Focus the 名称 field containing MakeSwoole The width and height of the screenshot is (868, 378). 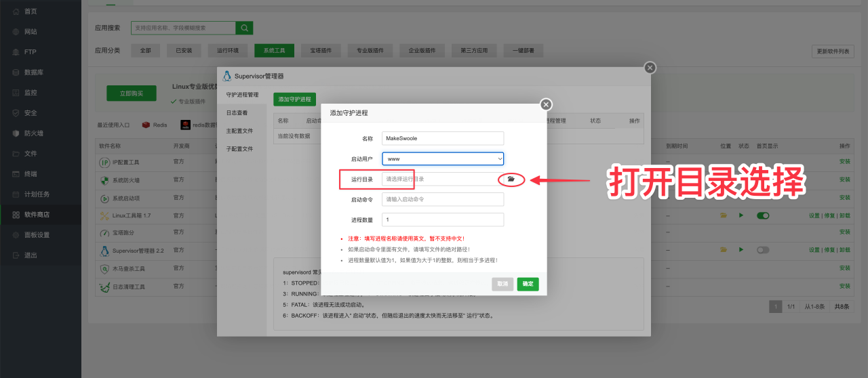tap(443, 138)
